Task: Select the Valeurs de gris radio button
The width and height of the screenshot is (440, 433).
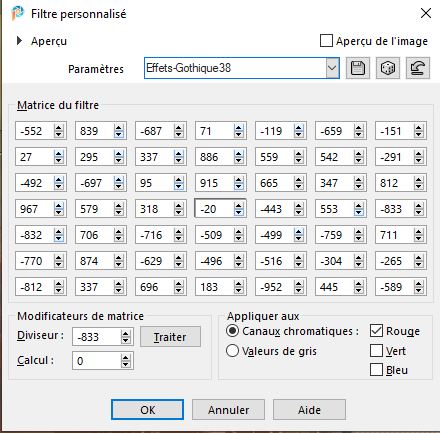Action: 232,351
